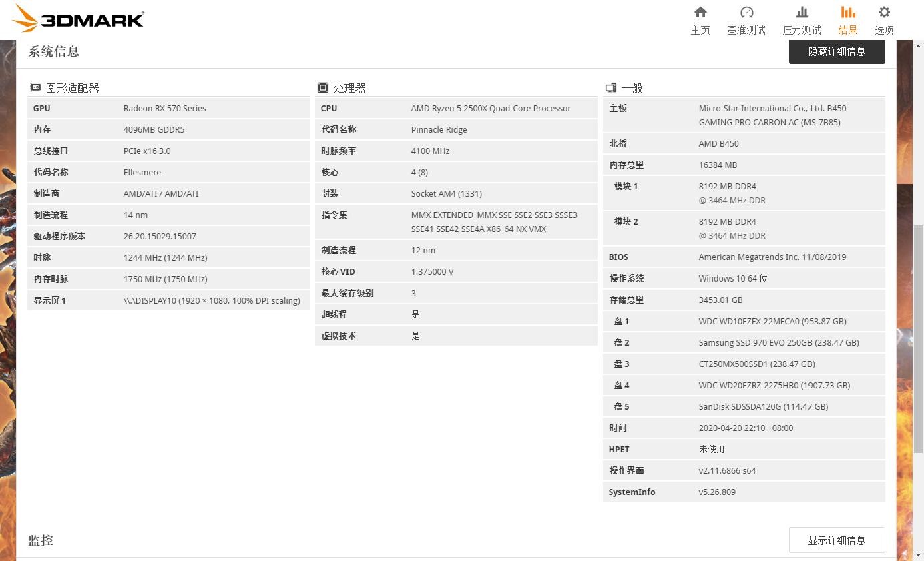
Task: Click the SystemInfo version v5.26.809
Action: coord(717,492)
